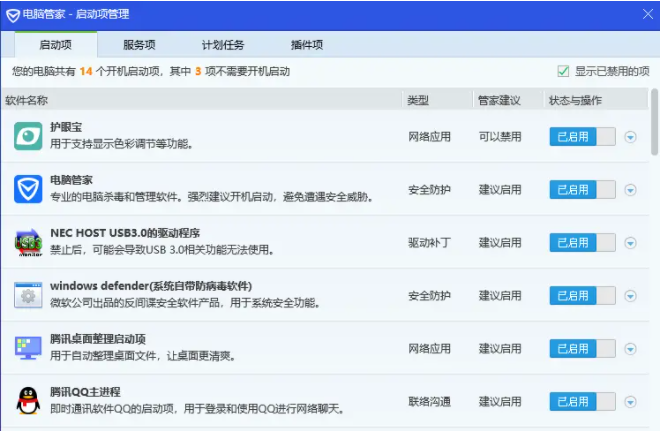Expand options for windows defender row
661x431 pixels.
[630, 296]
